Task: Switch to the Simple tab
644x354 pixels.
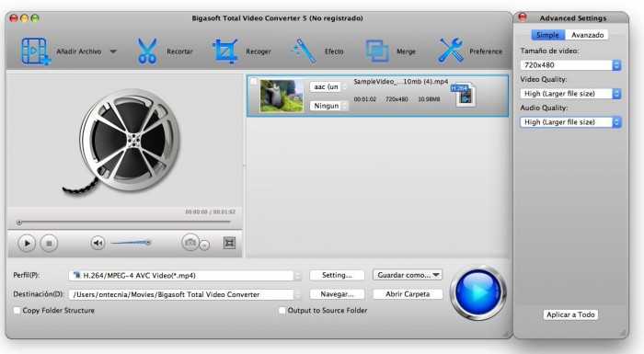Action: tap(548, 35)
